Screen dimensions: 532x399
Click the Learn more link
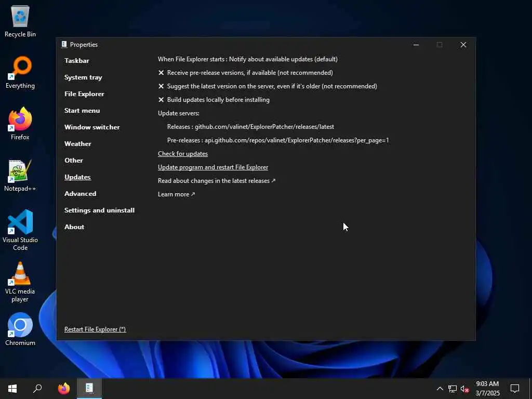pos(176,194)
